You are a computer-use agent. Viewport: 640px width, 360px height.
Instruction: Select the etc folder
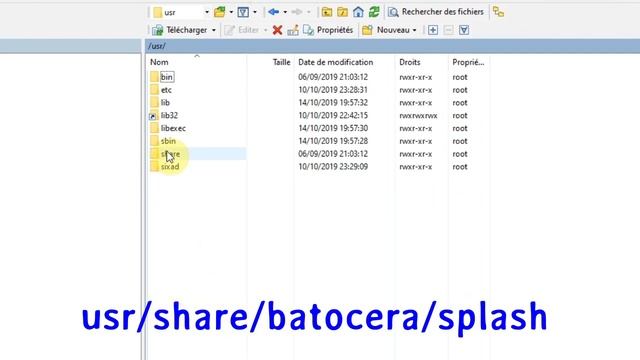(x=166, y=90)
